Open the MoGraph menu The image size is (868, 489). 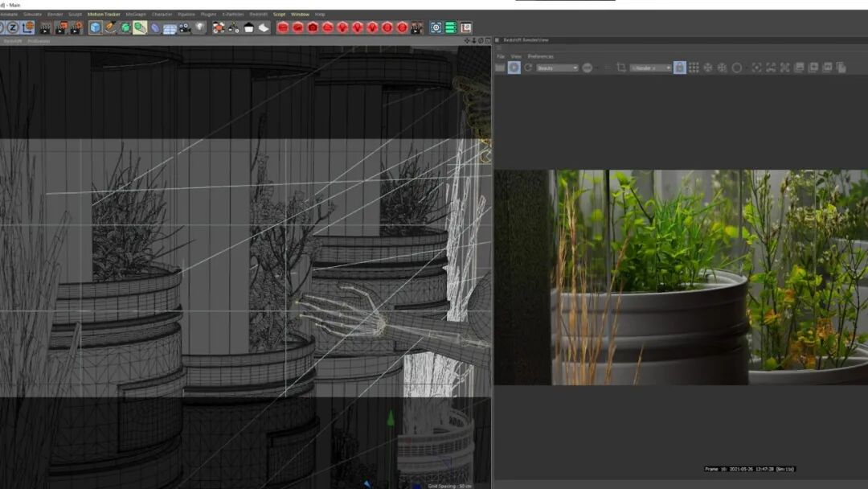pos(136,14)
